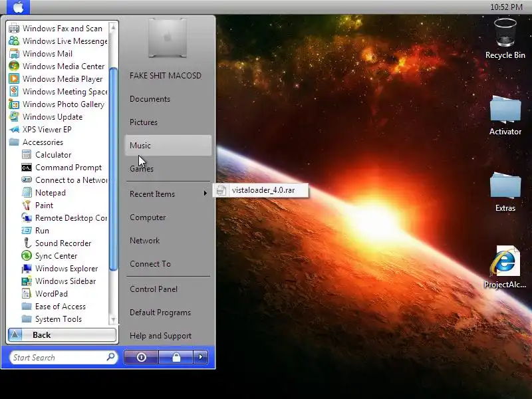Click the 10:52 PM clock

coord(506,7)
